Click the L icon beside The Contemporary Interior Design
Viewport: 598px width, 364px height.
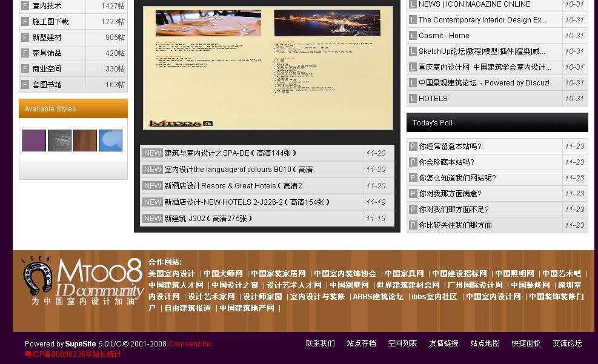413,20
